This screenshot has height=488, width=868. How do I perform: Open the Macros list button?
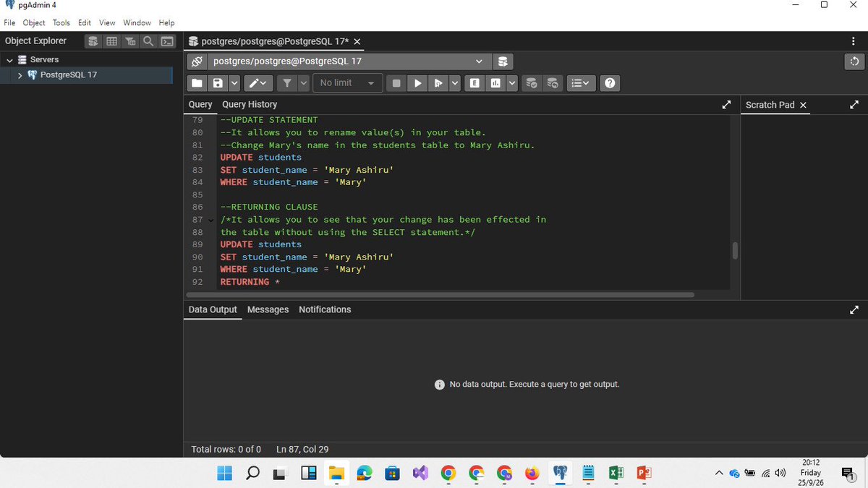(580, 83)
